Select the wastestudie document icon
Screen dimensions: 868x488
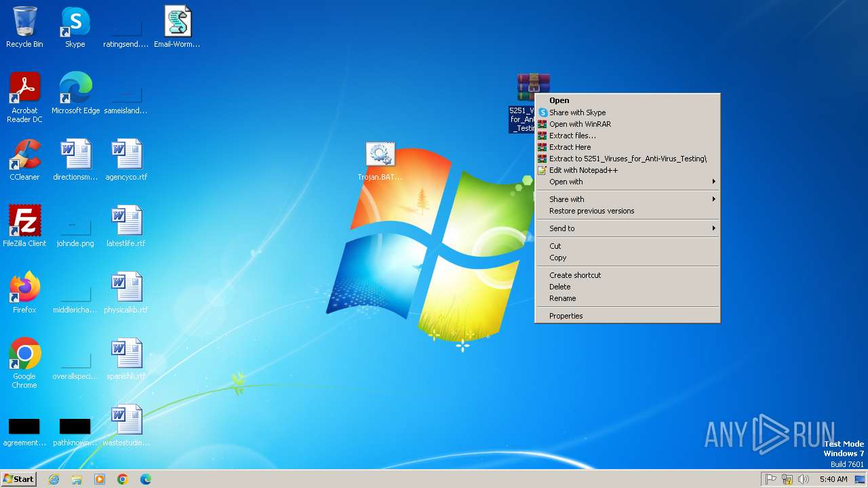tap(126, 426)
